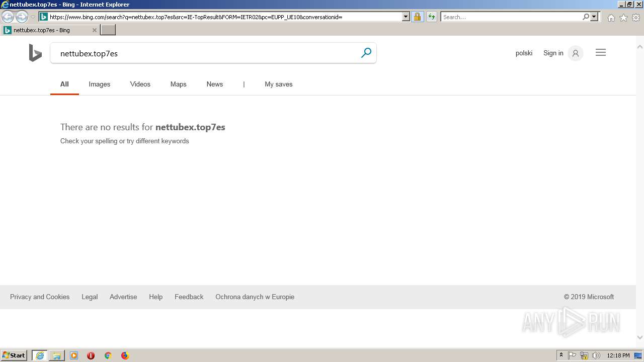This screenshot has height=362, width=644.
Task: Restore down the IE window
Action: (629, 4)
